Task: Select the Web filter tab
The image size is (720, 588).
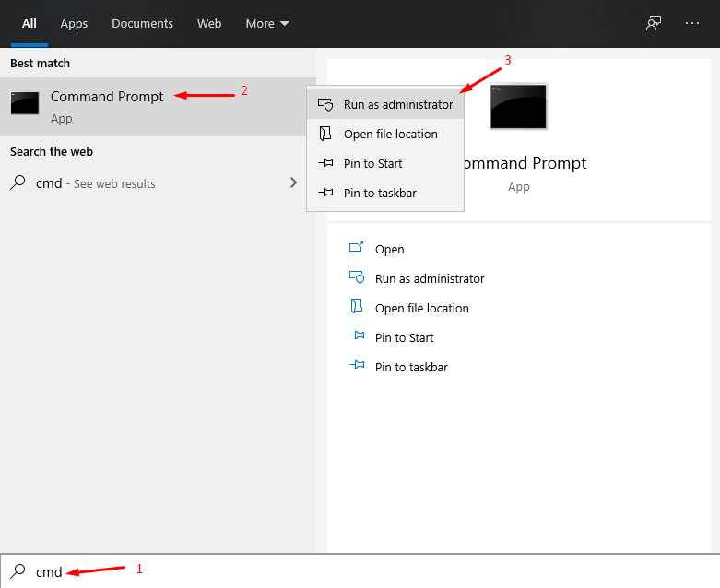Action: click(x=209, y=23)
